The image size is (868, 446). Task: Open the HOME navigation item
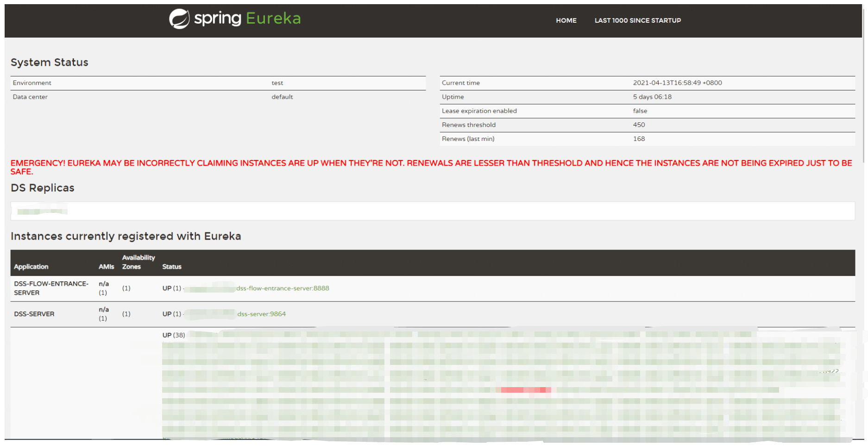pyautogui.click(x=566, y=20)
